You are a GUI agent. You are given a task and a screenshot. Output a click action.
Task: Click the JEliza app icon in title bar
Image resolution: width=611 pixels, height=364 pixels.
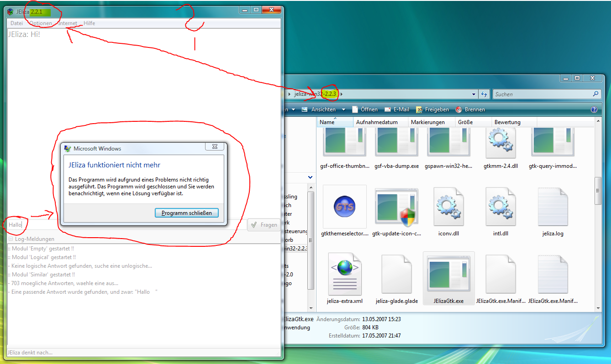pyautogui.click(x=10, y=11)
